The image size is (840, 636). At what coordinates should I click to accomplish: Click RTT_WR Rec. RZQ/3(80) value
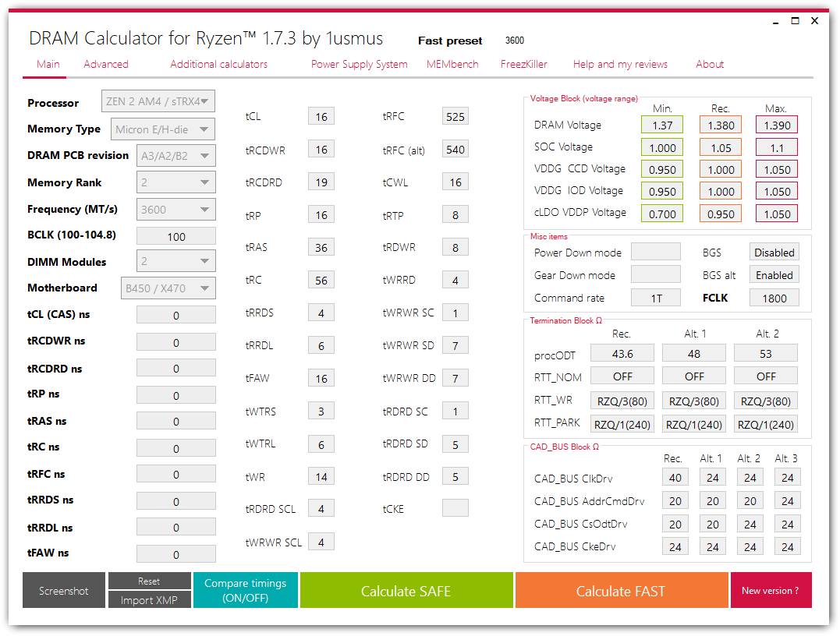(x=622, y=401)
